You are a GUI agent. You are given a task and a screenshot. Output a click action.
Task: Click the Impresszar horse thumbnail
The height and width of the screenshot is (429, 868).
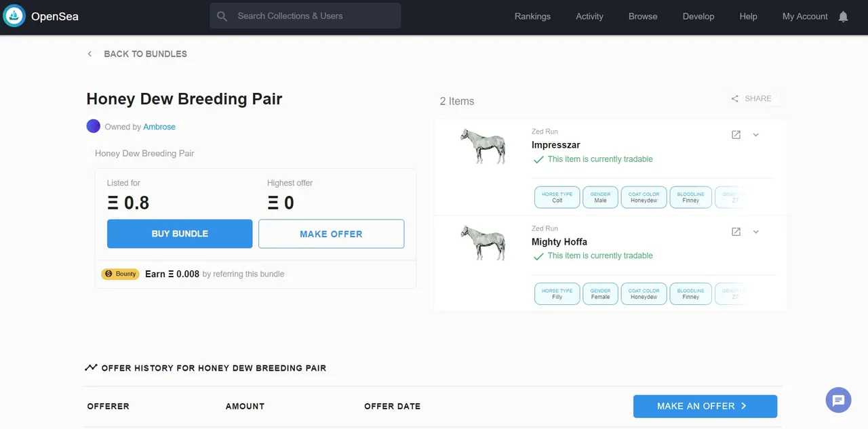[483, 146]
